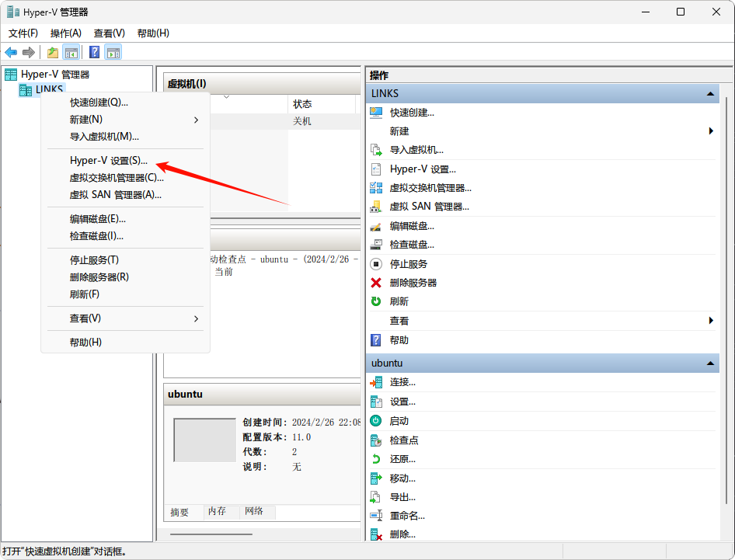Open the 文件(F) menu
The width and height of the screenshot is (735, 560).
tap(23, 33)
